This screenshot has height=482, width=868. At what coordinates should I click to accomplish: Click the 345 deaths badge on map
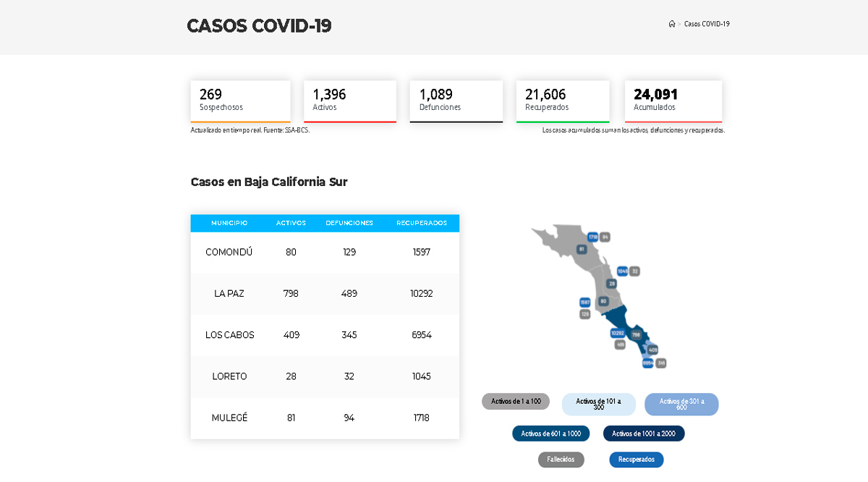click(x=660, y=363)
